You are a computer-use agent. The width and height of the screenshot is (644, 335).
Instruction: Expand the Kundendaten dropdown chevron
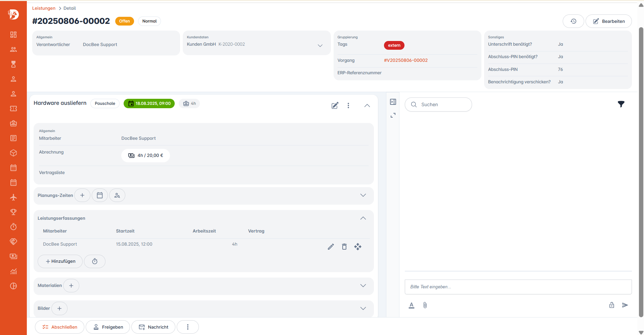[320, 45]
